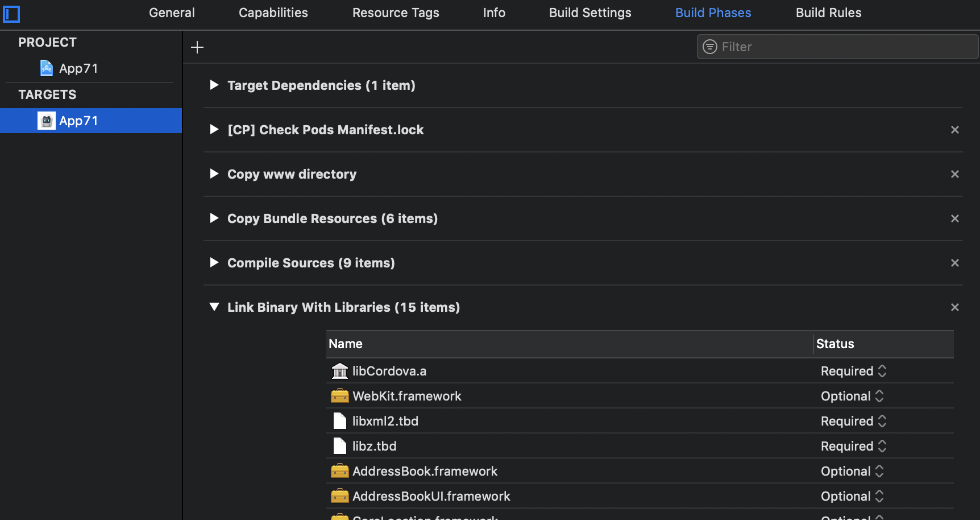Change AddressBookUI.framework Optional status
The image size is (980, 520).
880,496
